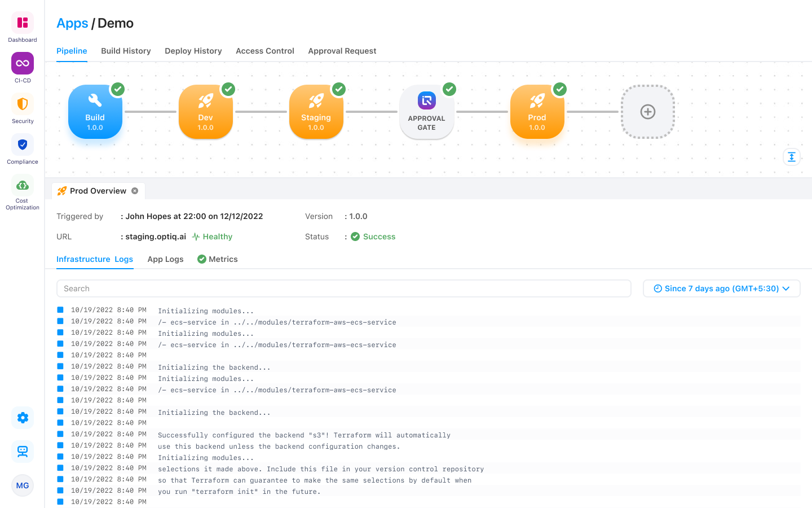The image size is (812, 508).
Task: Click the log Search field
Action: pos(343,288)
